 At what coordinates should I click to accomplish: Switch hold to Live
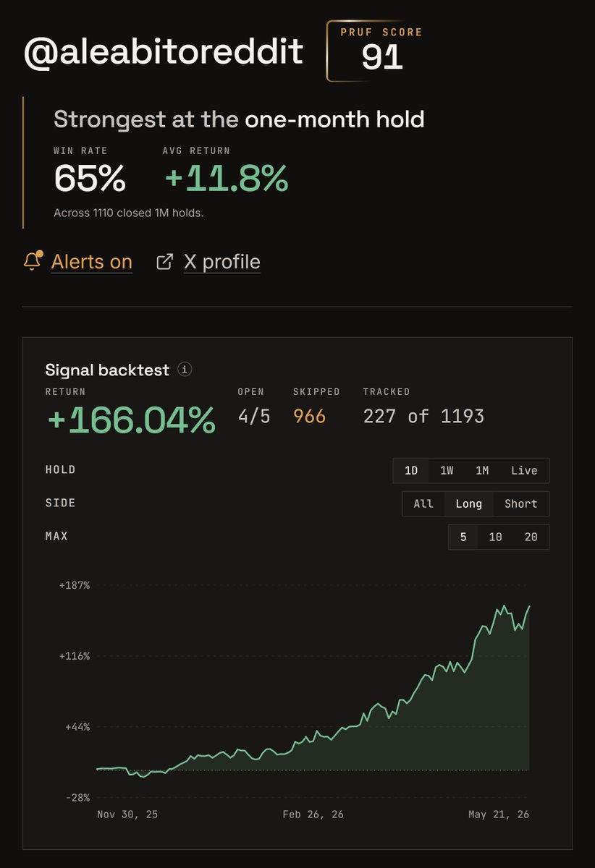click(x=524, y=470)
